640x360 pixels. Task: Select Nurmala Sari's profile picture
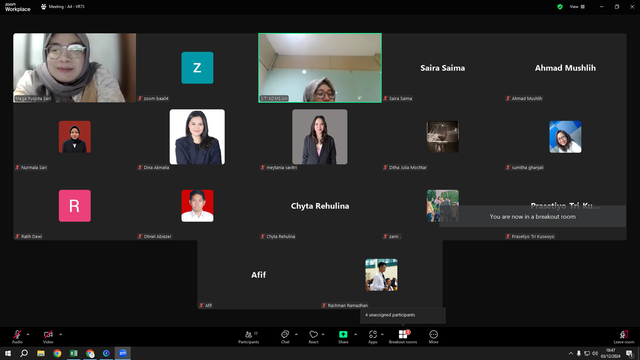(75, 137)
